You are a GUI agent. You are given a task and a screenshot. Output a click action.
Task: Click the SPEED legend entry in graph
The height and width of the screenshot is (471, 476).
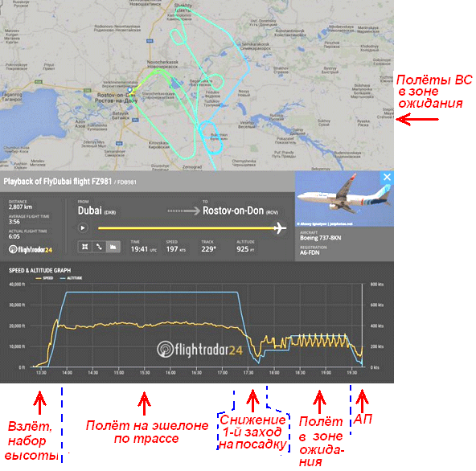point(45,278)
